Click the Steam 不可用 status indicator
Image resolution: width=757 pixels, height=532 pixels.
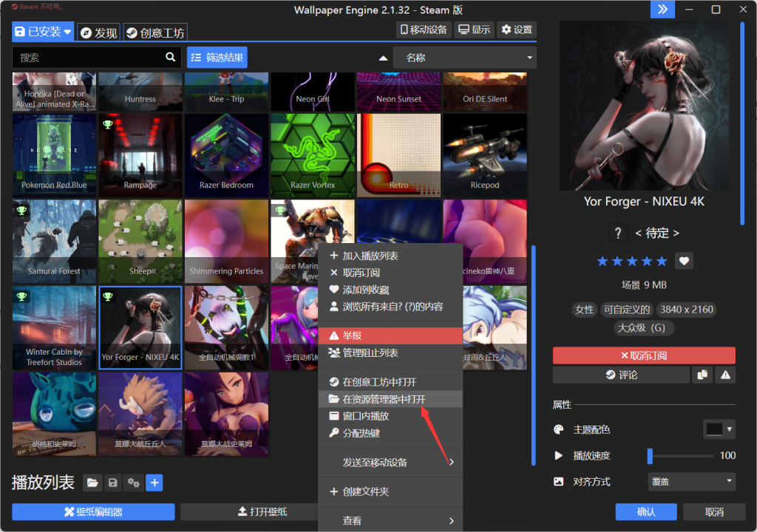38,7
